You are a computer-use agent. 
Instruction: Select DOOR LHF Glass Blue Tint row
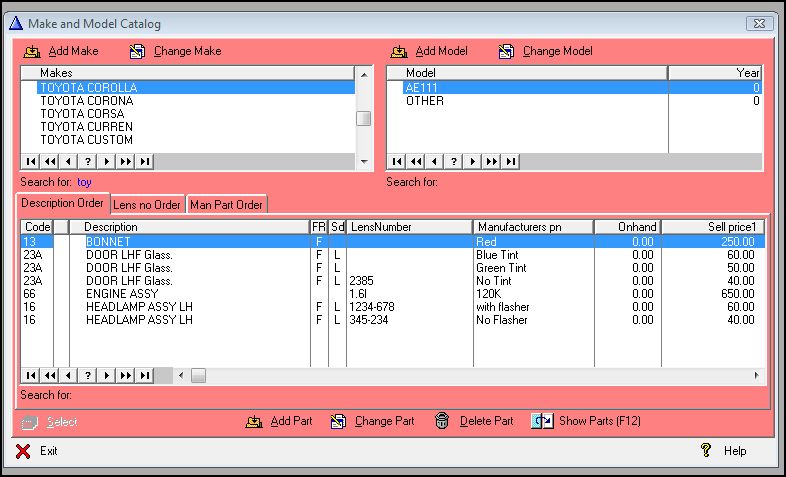(393, 255)
